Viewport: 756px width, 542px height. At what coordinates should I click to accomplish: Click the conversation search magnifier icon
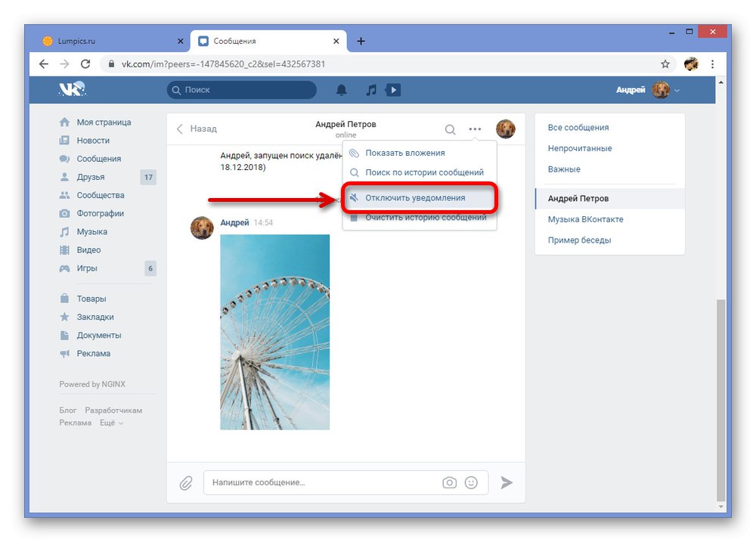450,129
